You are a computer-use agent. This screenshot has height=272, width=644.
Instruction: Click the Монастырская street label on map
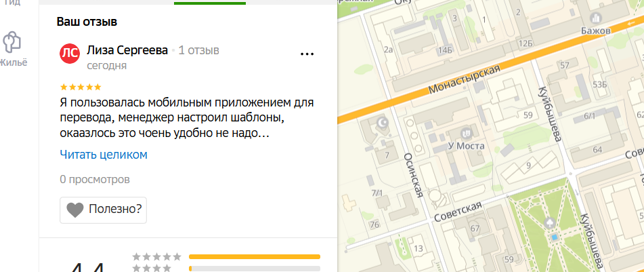(x=464, y=79)
